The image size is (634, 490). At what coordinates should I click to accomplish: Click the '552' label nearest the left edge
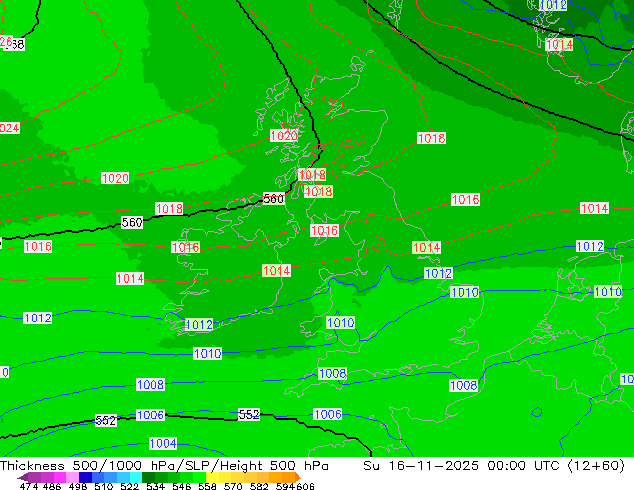pos(106,420)
